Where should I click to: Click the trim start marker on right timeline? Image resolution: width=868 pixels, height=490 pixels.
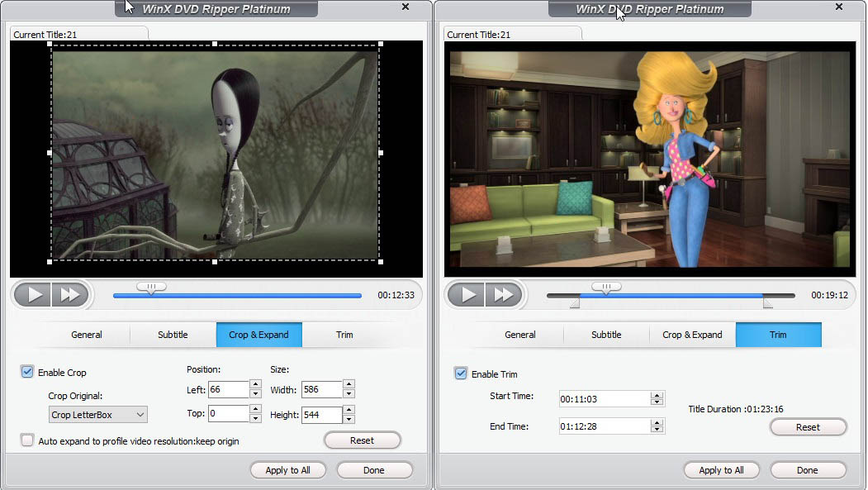point(575,303)
